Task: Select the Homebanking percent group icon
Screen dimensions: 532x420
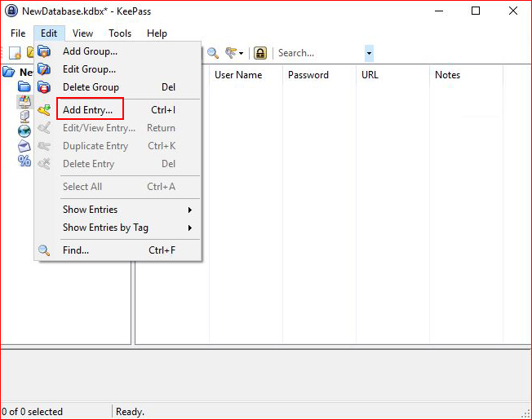Action: (24, 161)
